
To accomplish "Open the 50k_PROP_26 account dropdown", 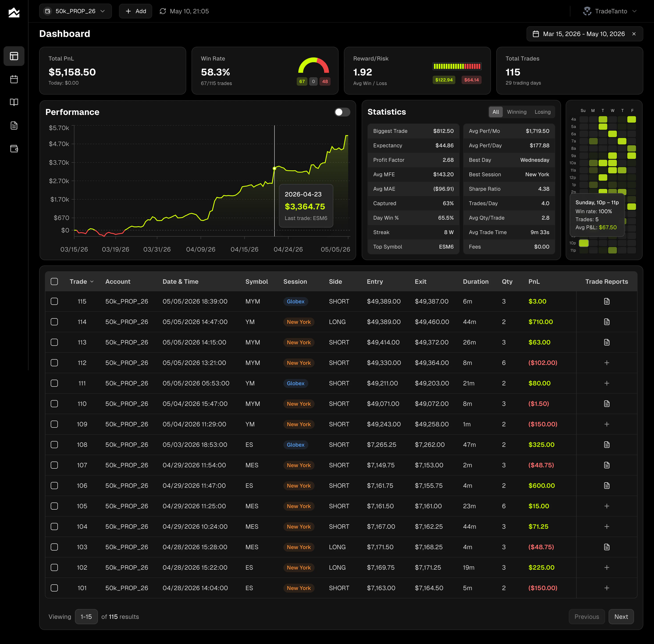I will (75, 11).
